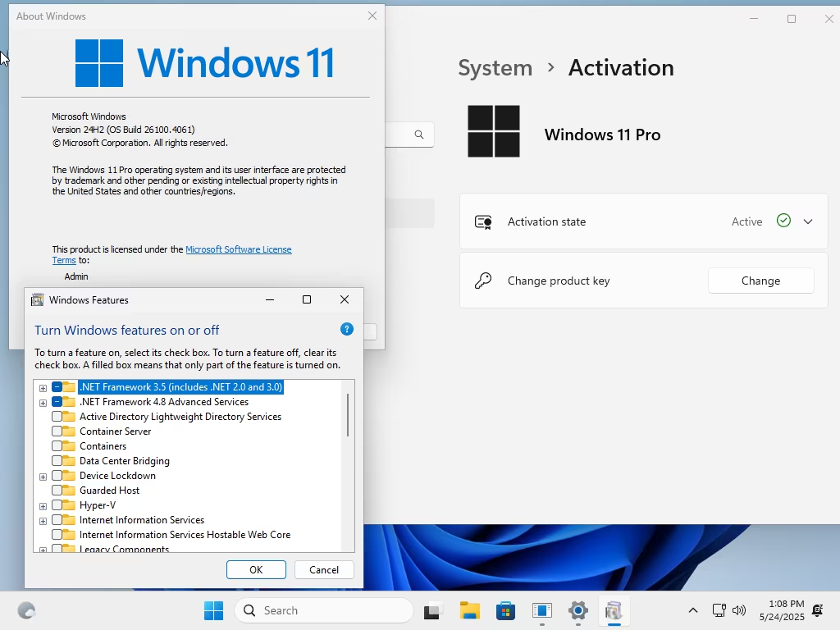Open the winver app taskbar icon
Viewport: 840px width, 630px height.
coord(542,610)
